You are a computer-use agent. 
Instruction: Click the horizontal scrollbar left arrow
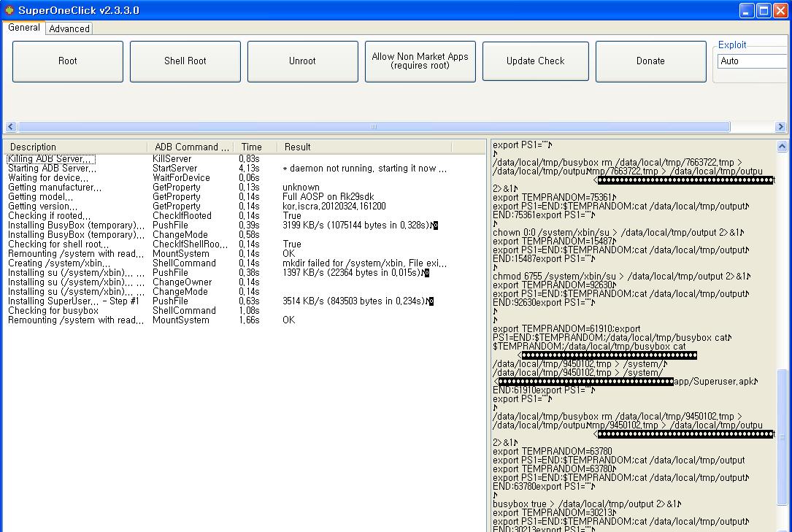(x=11, y=127)
